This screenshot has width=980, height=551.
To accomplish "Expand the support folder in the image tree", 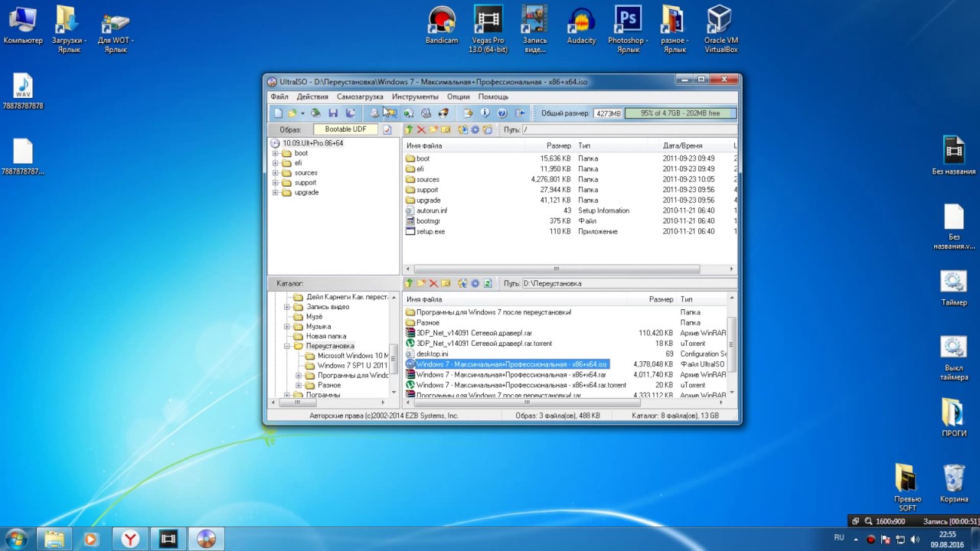I will pyautogui.click(x=276, y=183).
